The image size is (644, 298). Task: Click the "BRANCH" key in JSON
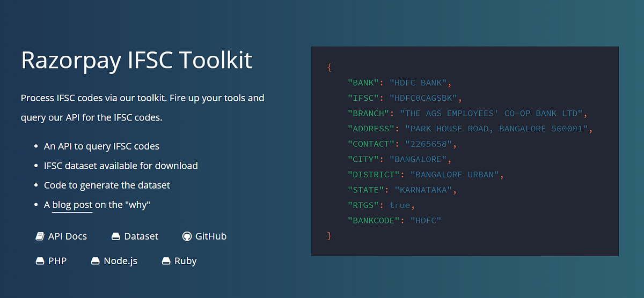point(369,114)
